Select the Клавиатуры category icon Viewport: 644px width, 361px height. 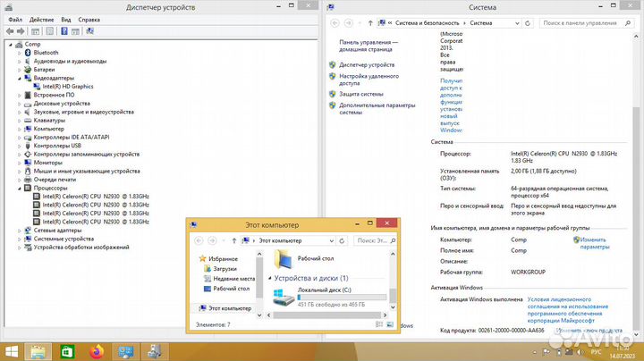[x=28, y=121]
